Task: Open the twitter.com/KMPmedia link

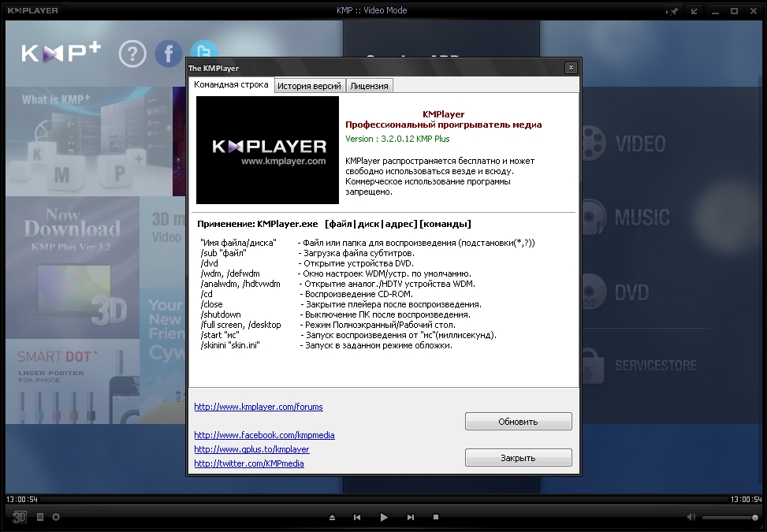Action: (249, 463)
